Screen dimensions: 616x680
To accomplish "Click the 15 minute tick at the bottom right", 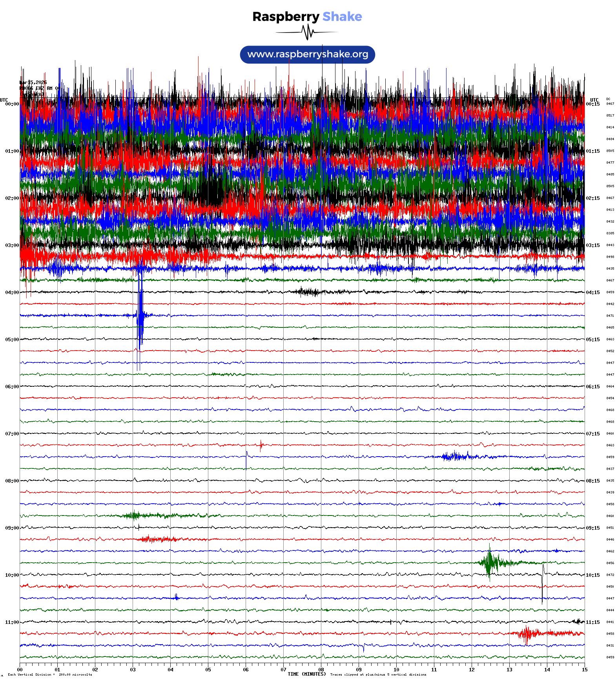I will 585,670.
